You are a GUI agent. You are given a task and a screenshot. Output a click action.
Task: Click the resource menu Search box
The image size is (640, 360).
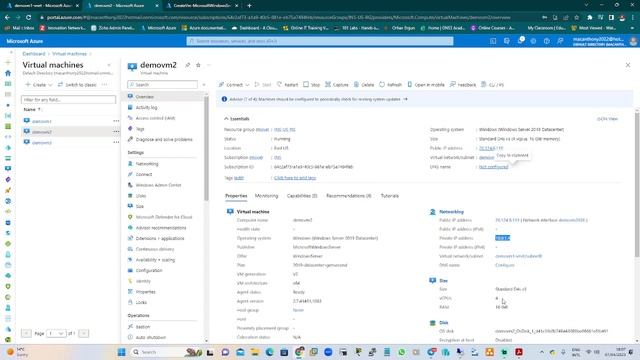[x=162, y=84]
